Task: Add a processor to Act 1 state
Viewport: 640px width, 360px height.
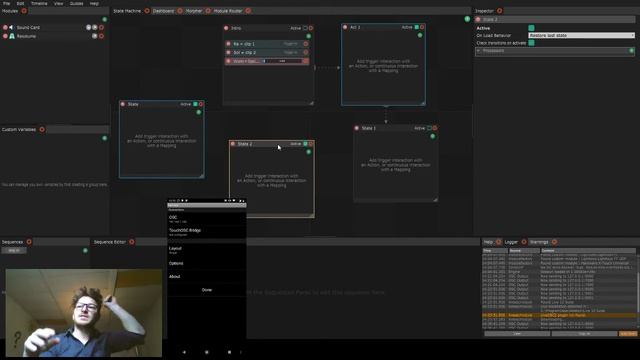Action: tap(420, 36)
